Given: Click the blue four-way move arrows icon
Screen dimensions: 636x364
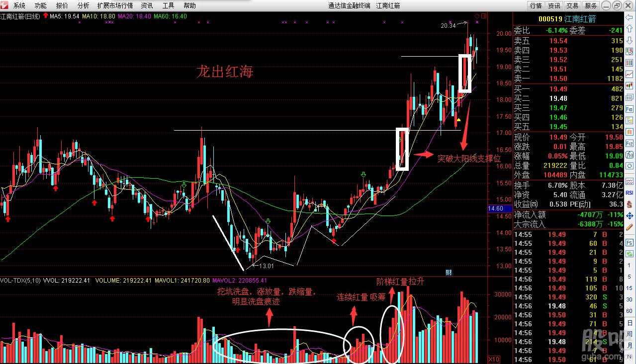Looking at the screenshot, I should (630, 215).
